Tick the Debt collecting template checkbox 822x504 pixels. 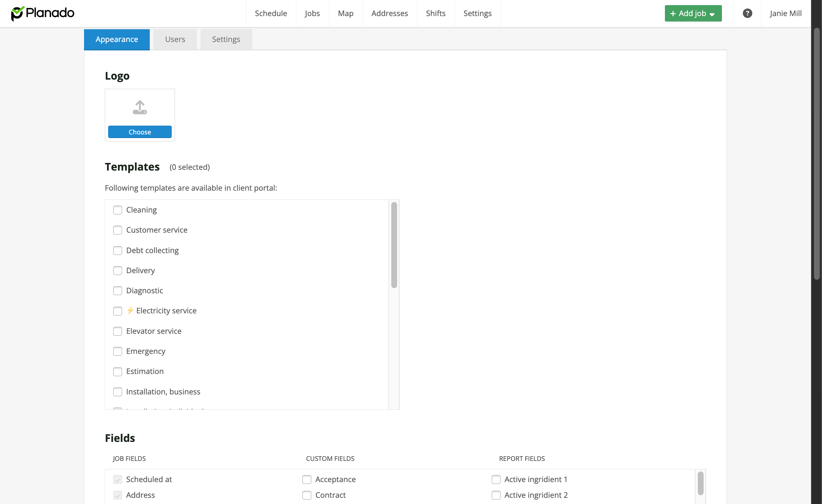(x=118, y=251)
